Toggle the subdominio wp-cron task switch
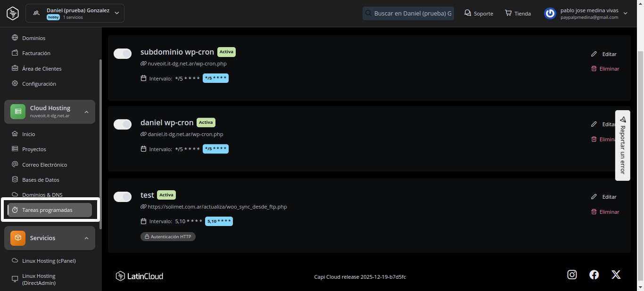 (x=123, y=54)
